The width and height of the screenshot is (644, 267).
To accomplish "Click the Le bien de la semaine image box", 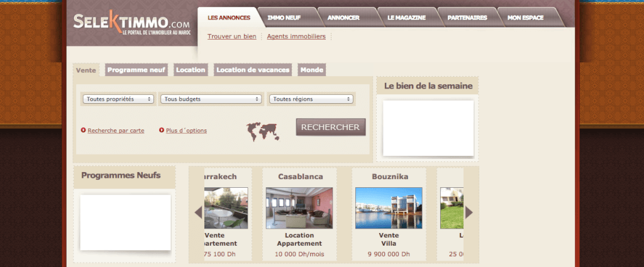I will click(428, 128).
